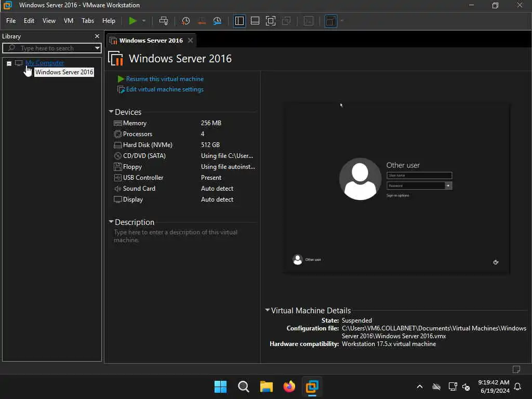This screenshot has width=532, height=399.
Task: Open the library search dropdown arrow
Action: tap(97, 48)
